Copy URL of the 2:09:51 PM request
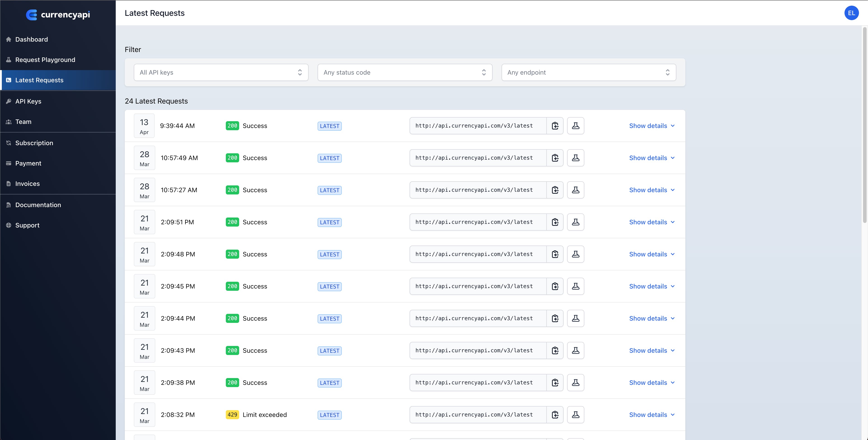Screen dimensions: 868x440 click(x=555, y=222)
